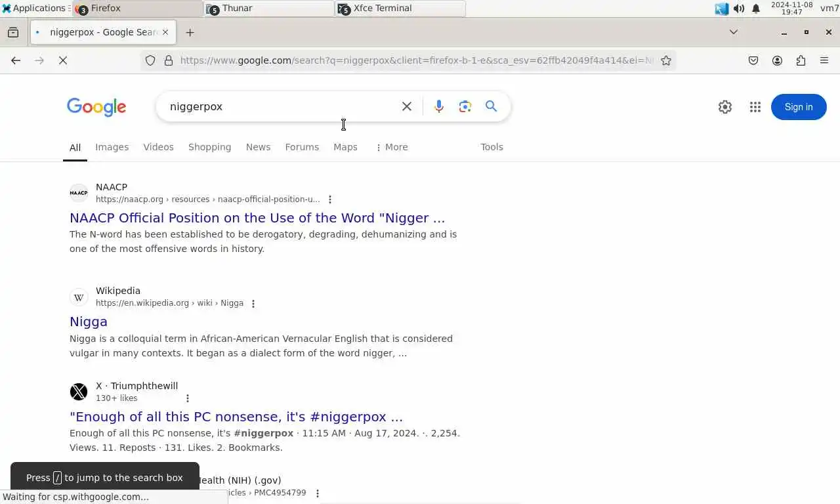Image resolution: width=840 pixels, height=504 pixels.
Task: Save page to Pocket icon
Action: click(x=753, y=60)
